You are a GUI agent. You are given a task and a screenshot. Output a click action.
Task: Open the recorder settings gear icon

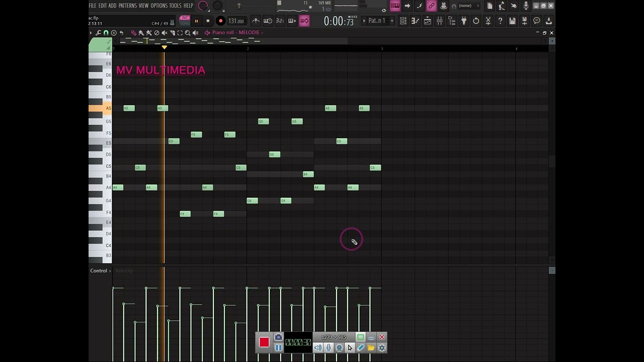pos(382,347)
